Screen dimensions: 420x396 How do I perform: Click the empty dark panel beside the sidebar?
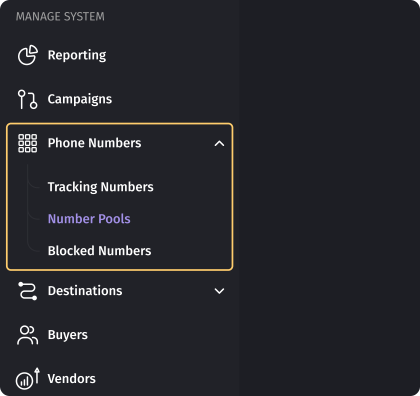click(x=329, y=198)
